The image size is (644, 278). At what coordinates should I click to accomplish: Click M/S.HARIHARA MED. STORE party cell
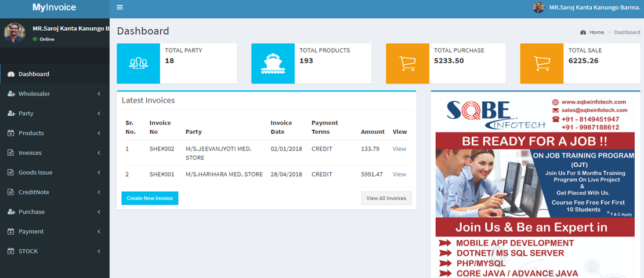225,174
